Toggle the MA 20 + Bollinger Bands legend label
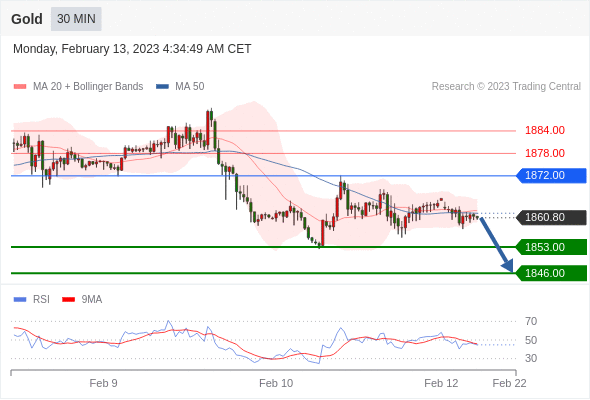 point(88,87)
